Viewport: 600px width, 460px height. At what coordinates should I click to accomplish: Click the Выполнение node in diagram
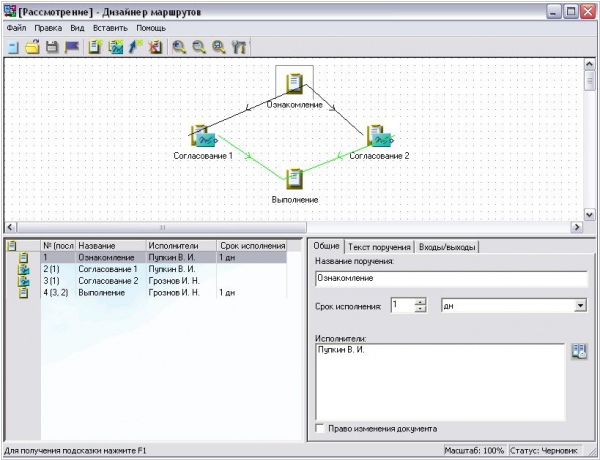(294, 178)
